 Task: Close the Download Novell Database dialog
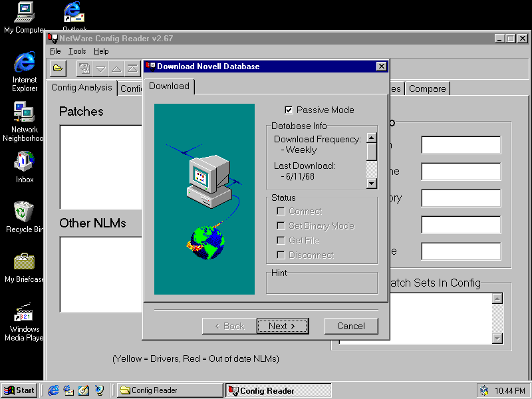[381, 66]
